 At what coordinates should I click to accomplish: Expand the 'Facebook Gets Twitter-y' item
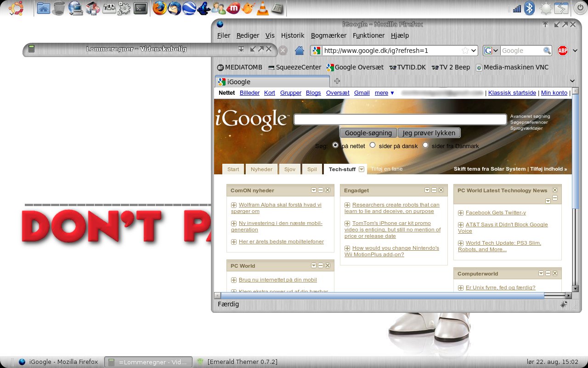(461, 213)
